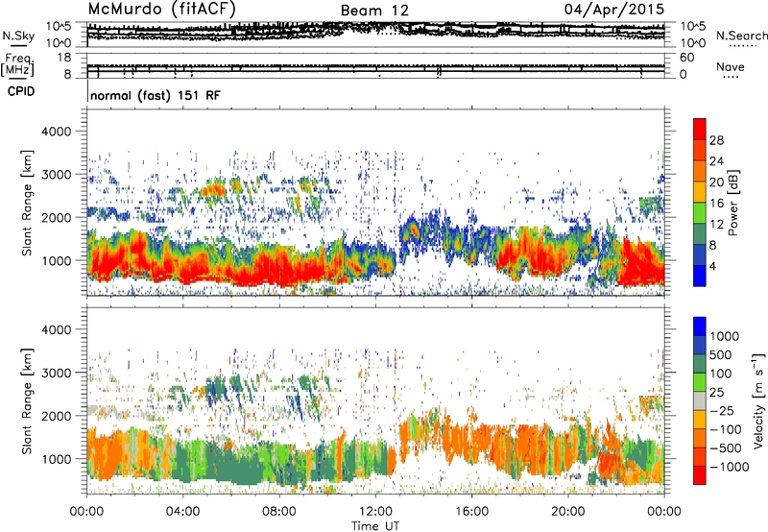768x532 pixels.
Task: Click the "12:00" time axis tick label
Action: (375, 512)
